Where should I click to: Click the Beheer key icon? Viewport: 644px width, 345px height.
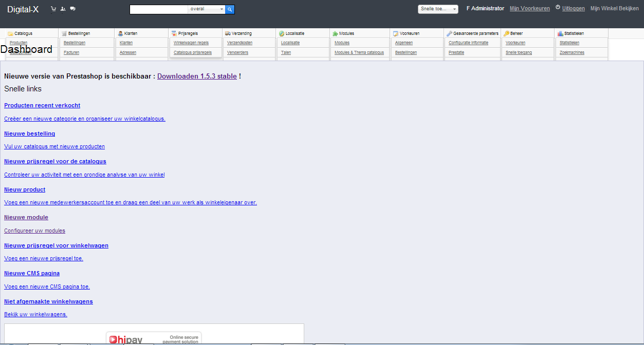click(x=506, y=33)
